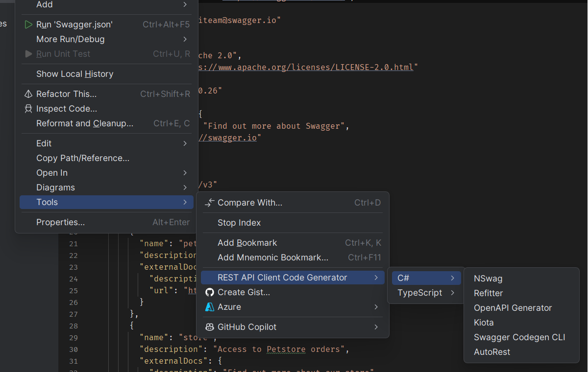Select Reformat and Cleanup...
The height and width of the screenshot is (372, 588).
tap(107, 123)
